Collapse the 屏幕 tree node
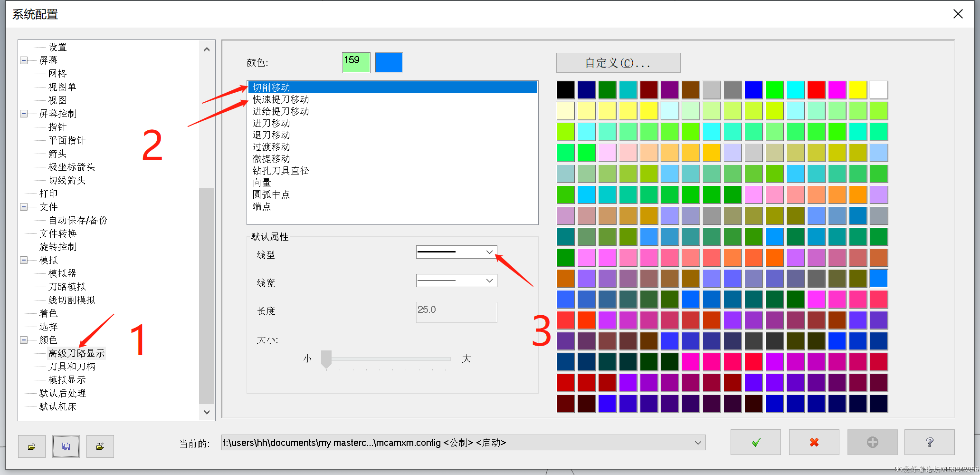The height and width of the screenshot is (475, 980). pyautogui.click(x=24, y=60)
